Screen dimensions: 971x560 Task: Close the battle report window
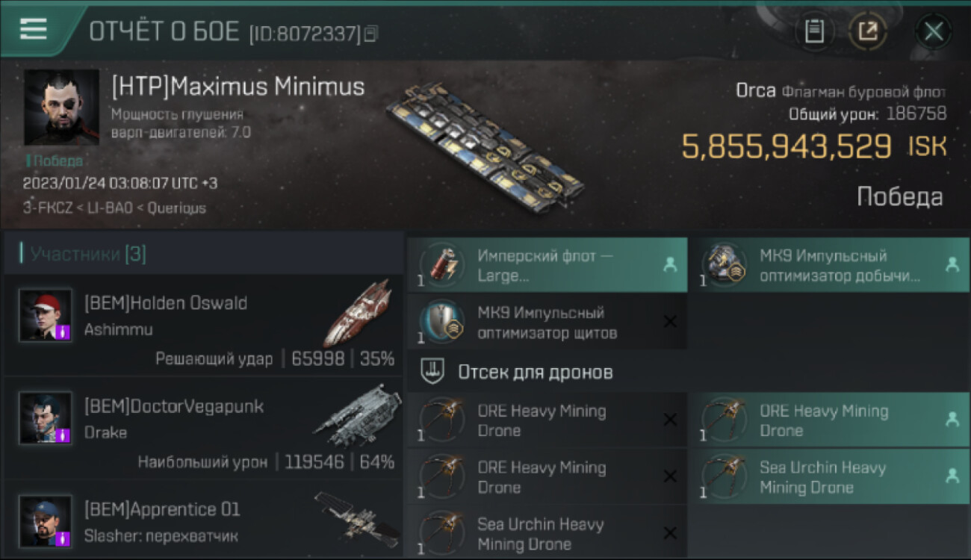point(934,31)
